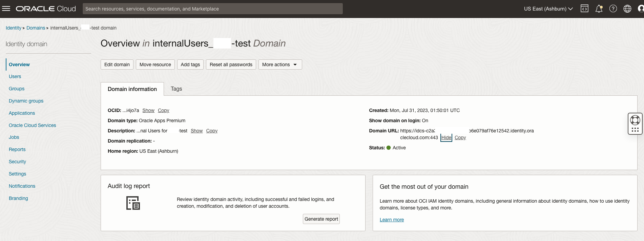
Task: Expand the More actions dropdown
Action: tap(280, 64)
